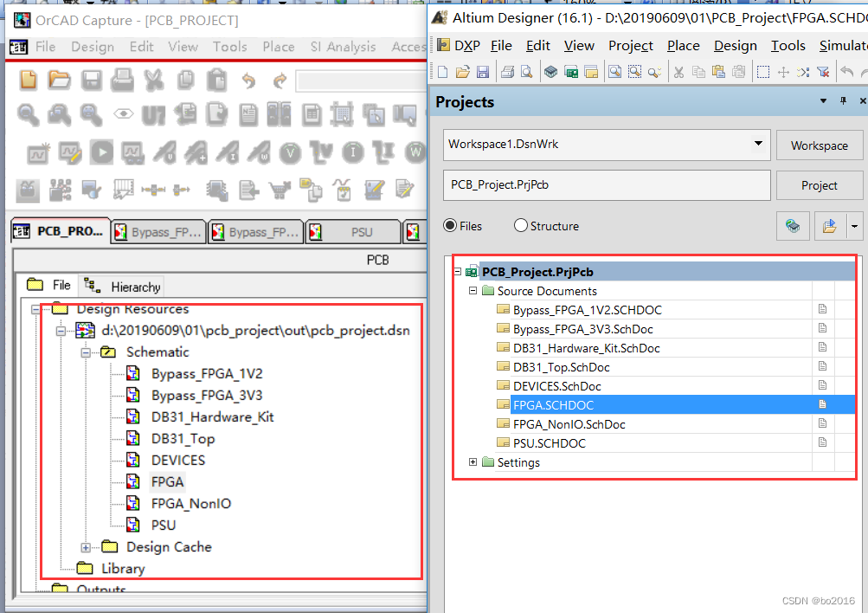Viewport: 868px width, 613px height.
Task: Expand the Design Cache folder
Action: tap(86, 547)
